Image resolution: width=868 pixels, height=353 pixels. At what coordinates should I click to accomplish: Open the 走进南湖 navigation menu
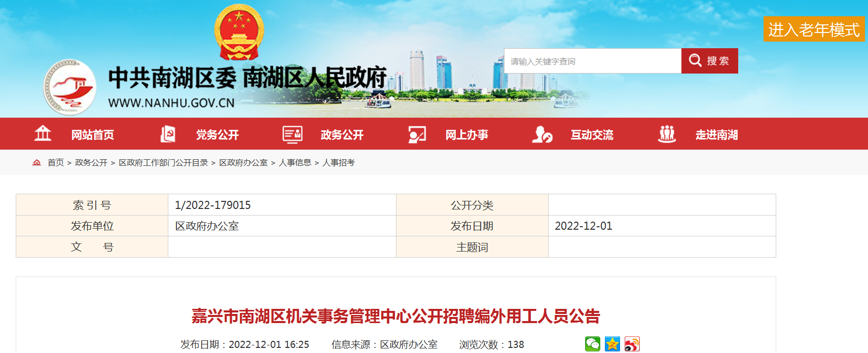coord(716,135)
